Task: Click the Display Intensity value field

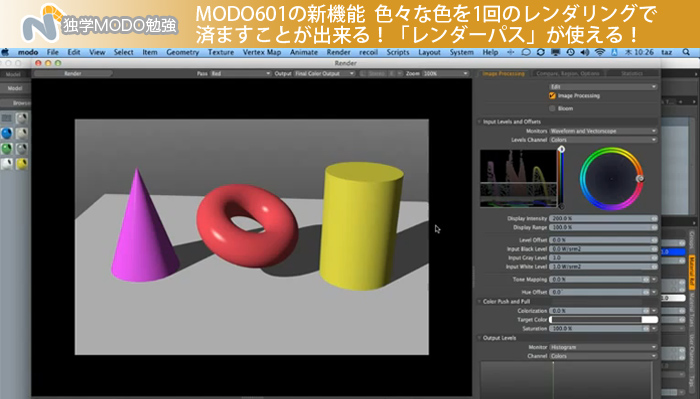Action: tap(603, 219)
